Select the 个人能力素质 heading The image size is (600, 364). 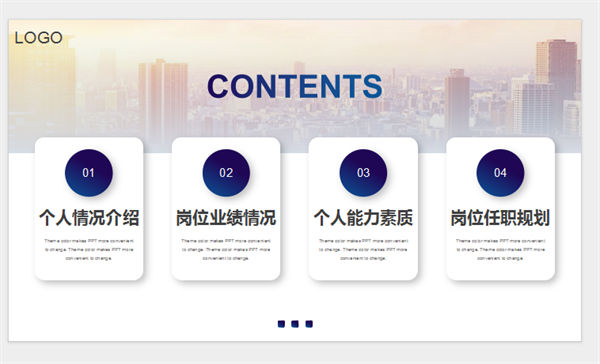[x=363, y=217]
